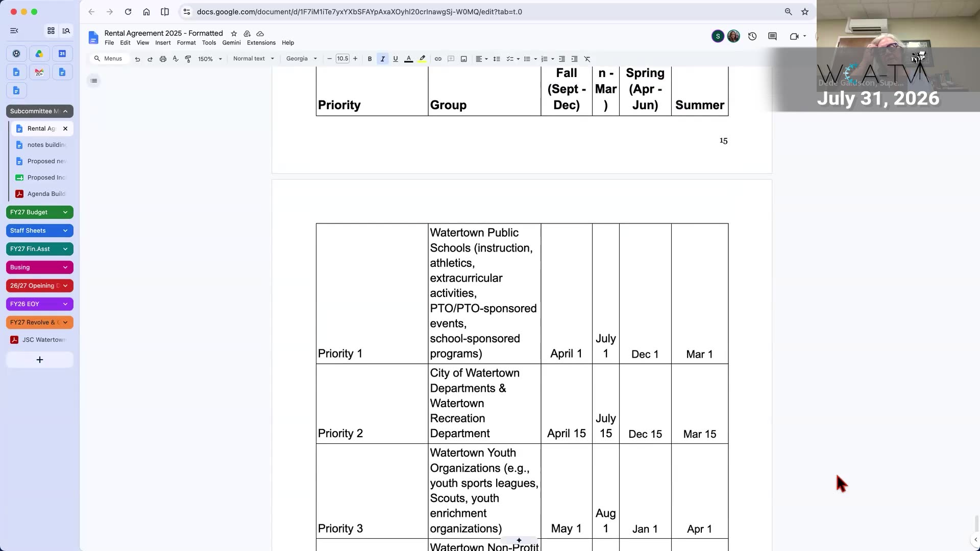Print the document
Screen dimensions: 980x551
point(163,59)
